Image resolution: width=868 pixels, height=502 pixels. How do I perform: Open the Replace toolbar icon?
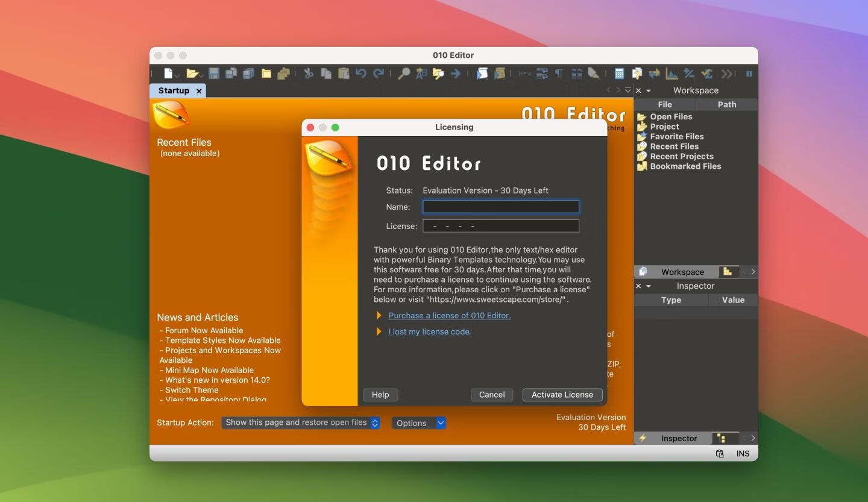(421, 74)
